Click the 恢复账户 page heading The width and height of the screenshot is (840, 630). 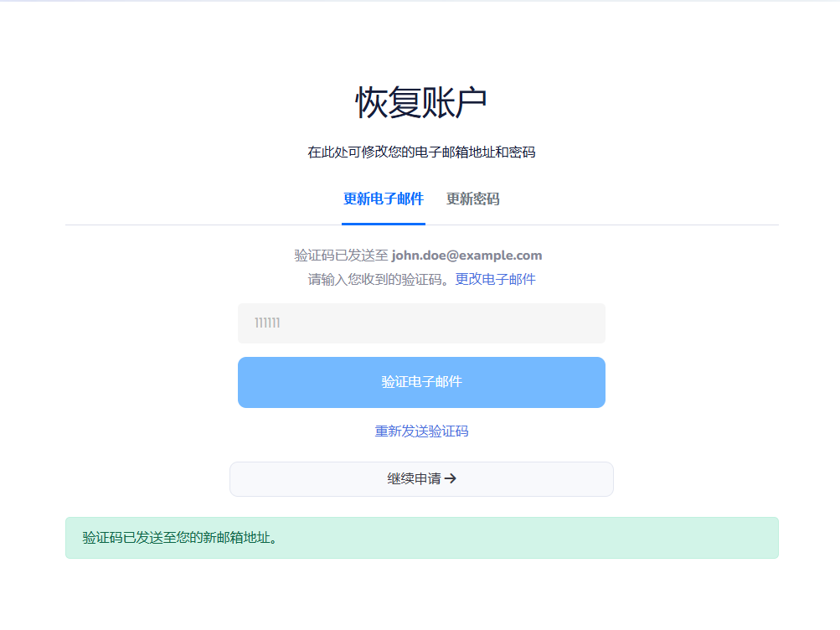pyautogui.click(x=421, y=103)
